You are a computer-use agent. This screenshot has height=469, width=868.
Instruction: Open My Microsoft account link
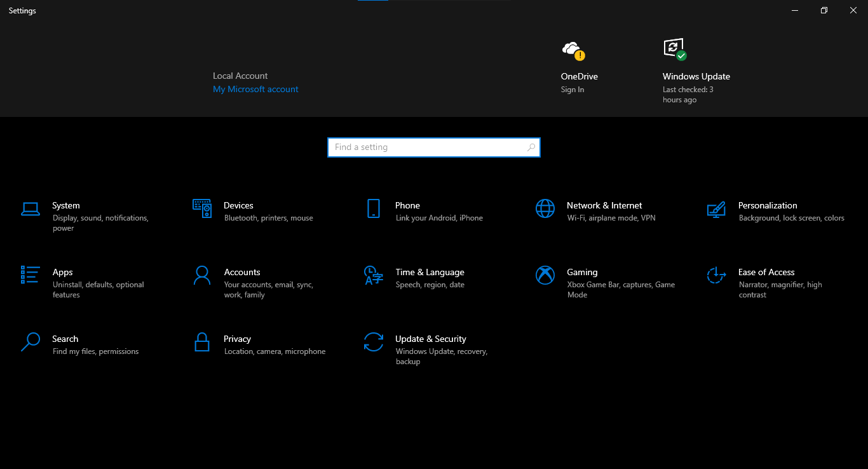click(255, 89)
